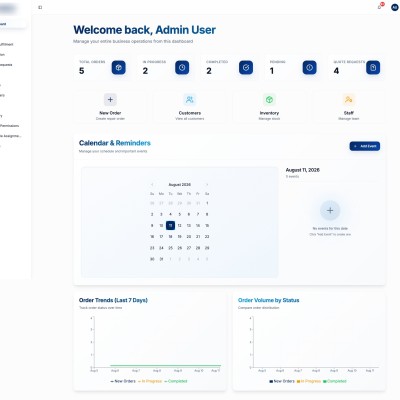Open the Customers quick action card
This screenshot has height=400, width=400.
(x=190, y=107)
